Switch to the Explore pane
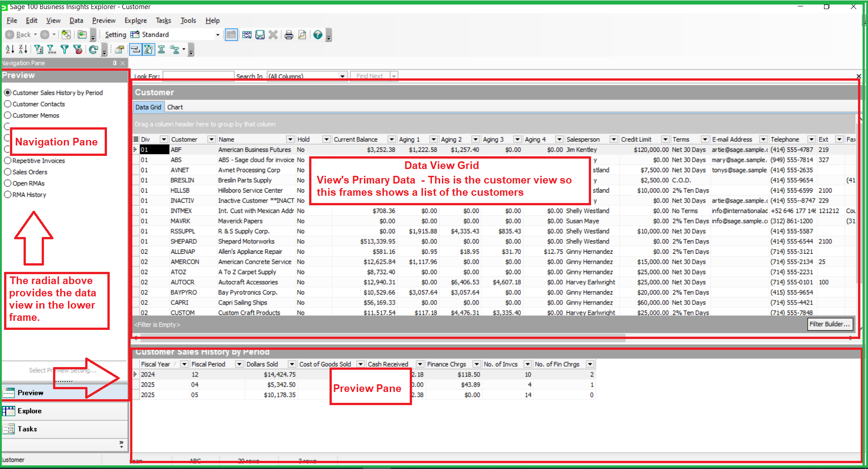Screen dimensions: 868x469 (x=30, y=411)
